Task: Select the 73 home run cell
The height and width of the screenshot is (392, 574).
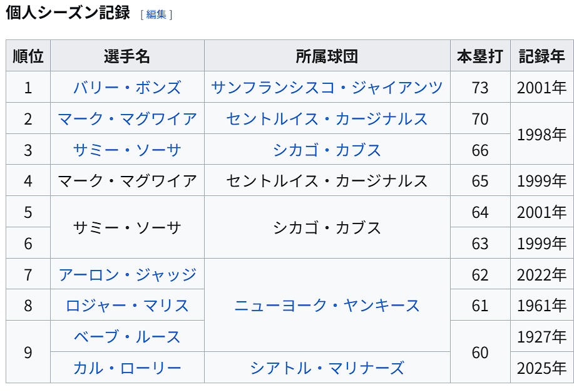Action: click(x=480, y=88)
